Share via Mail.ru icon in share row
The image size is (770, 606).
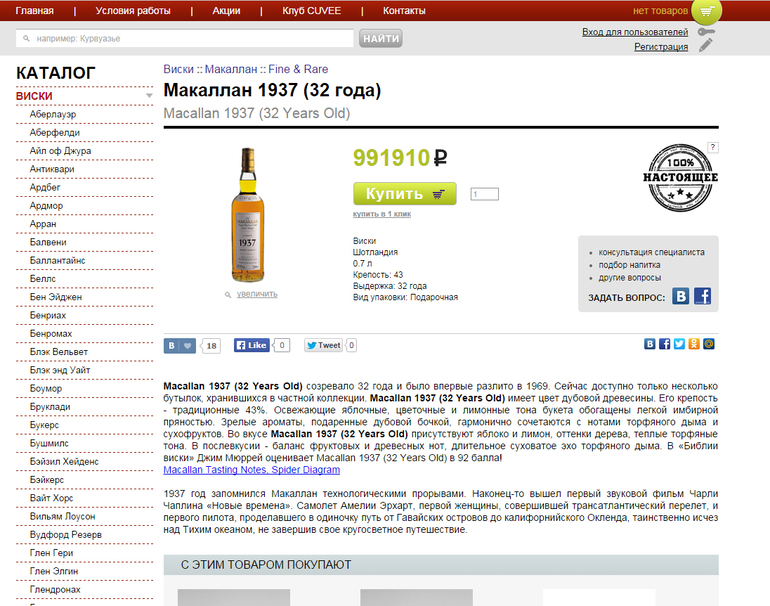tap(709, 344)
